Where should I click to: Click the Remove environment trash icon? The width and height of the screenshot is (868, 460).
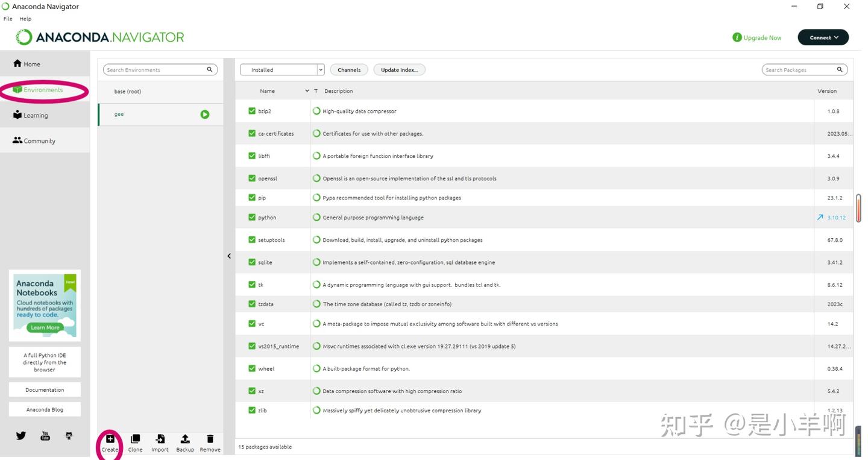coord(210,439)
